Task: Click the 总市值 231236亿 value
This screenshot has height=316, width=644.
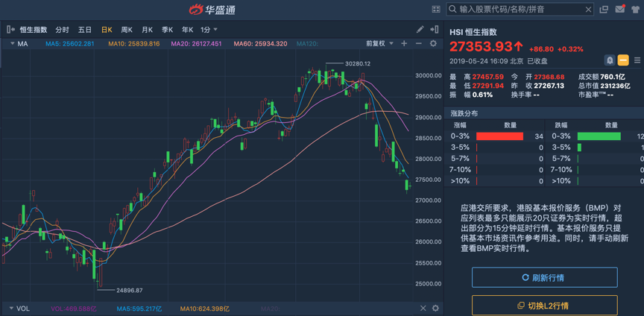Action: (615, 86)
